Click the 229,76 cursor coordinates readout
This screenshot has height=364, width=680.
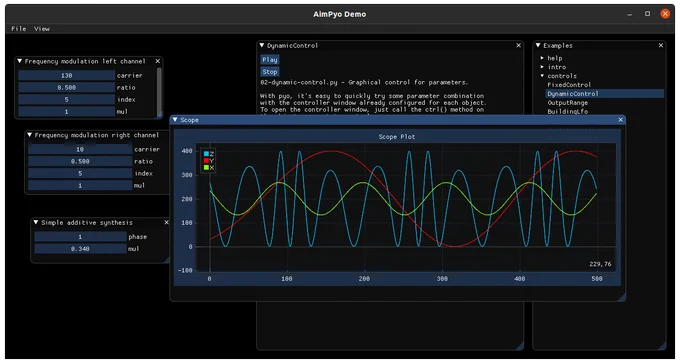(x=600, y=264)
